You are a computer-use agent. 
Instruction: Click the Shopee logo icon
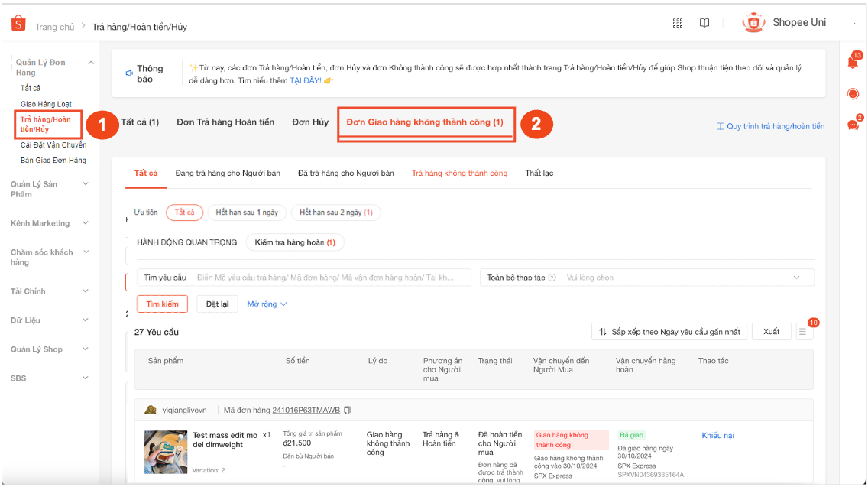(18, 24)
